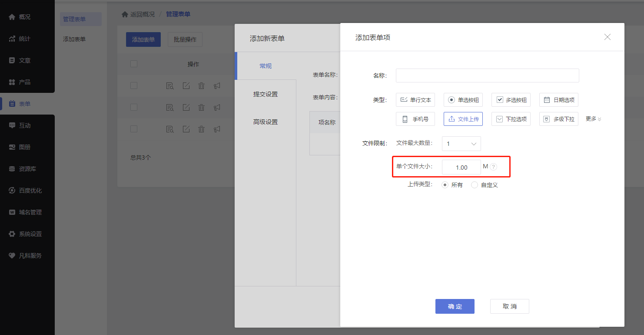644x335 pixels.
Task: Click the 确定 confirm button
Action: tap(455, 306)
